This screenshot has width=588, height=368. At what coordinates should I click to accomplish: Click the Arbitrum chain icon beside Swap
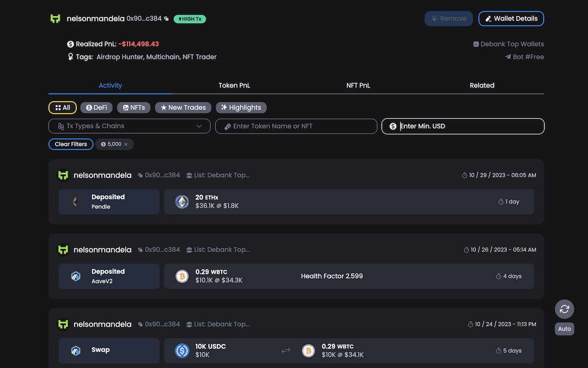pos(75,351)
